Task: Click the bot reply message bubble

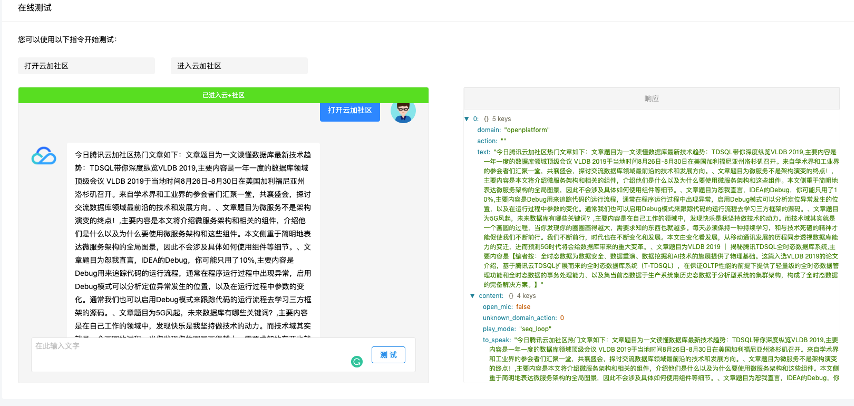Action: [193, 240]
